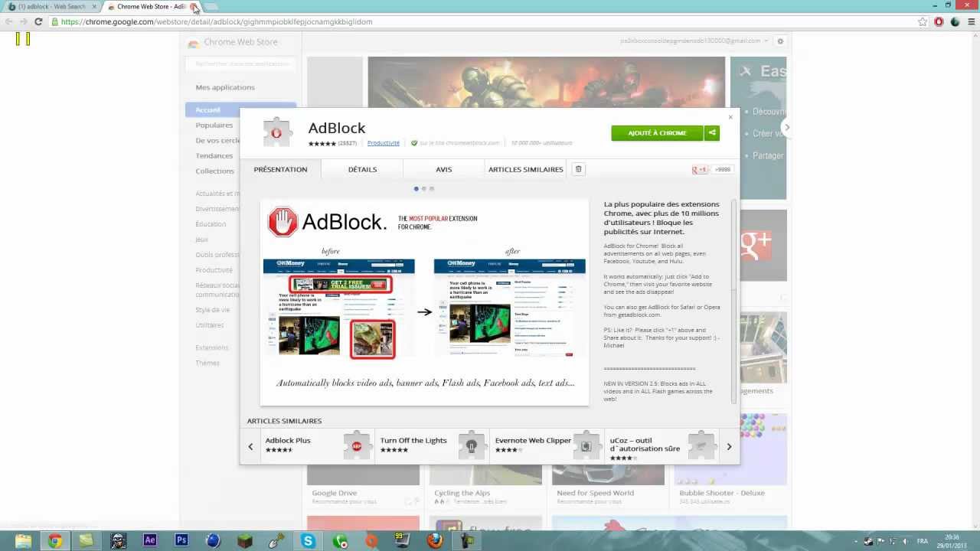Bookmark this page with the star icon
This screenshot has width=980, height=551.
coord(923,21)
